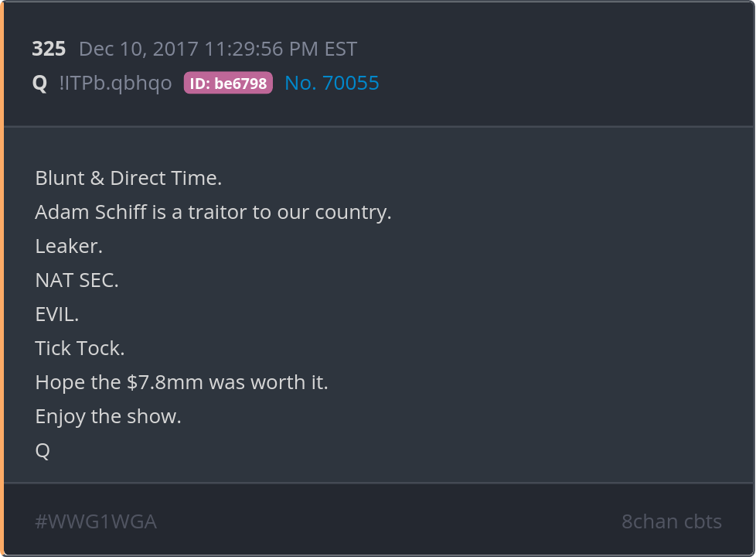756x557 pixels.
Task: Click the "Enjoy the show." line
Action: (x=108, y=416)
